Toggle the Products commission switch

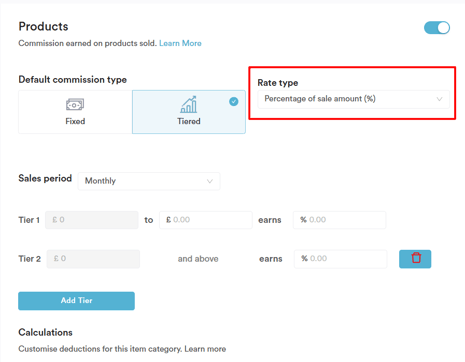pos(437,28)
